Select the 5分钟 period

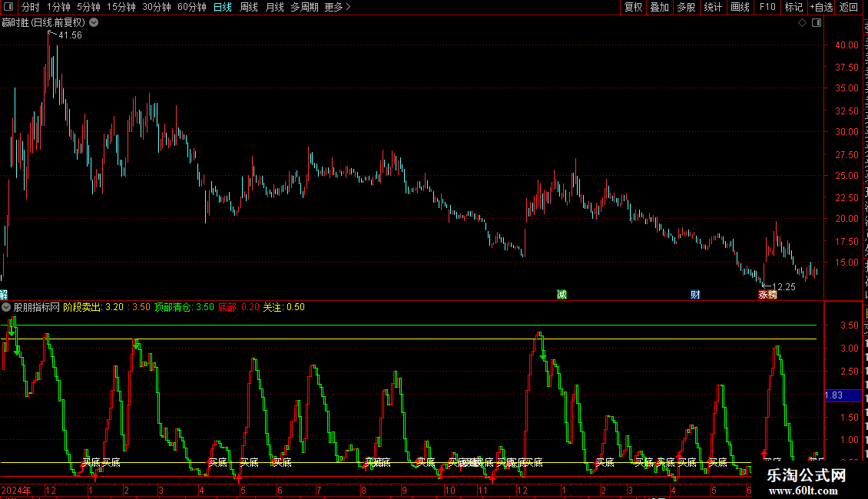pyautogui.click(x=88, y=7)
